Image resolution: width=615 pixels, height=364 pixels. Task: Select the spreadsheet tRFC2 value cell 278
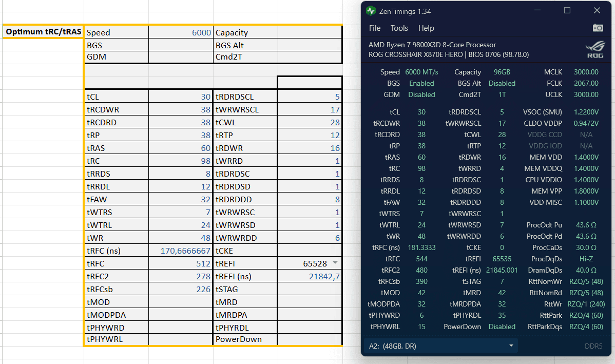181,277
